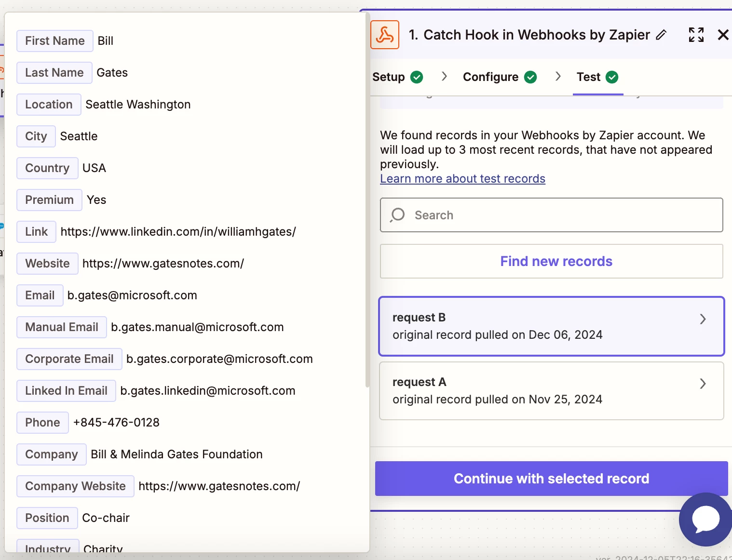Click the Bill first name value
This screenshot has height=560, width=732.
[106, 41]
